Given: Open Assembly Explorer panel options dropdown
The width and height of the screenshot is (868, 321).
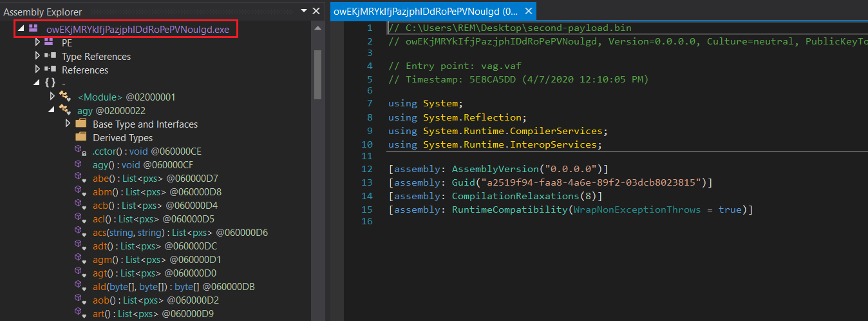Looking at the screenshot, I should 304,12.
